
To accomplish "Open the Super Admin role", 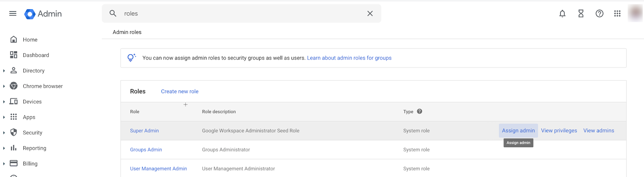I will 144,131.
